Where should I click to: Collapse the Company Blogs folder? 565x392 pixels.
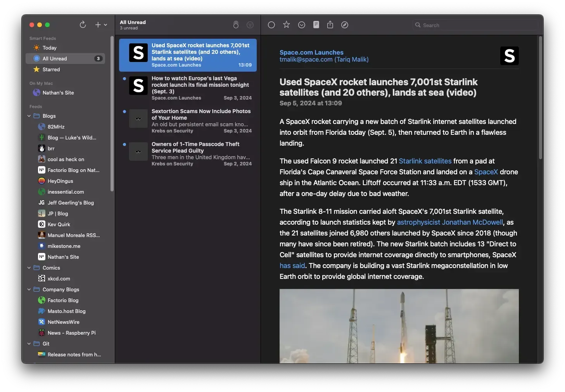coord(29,289)
